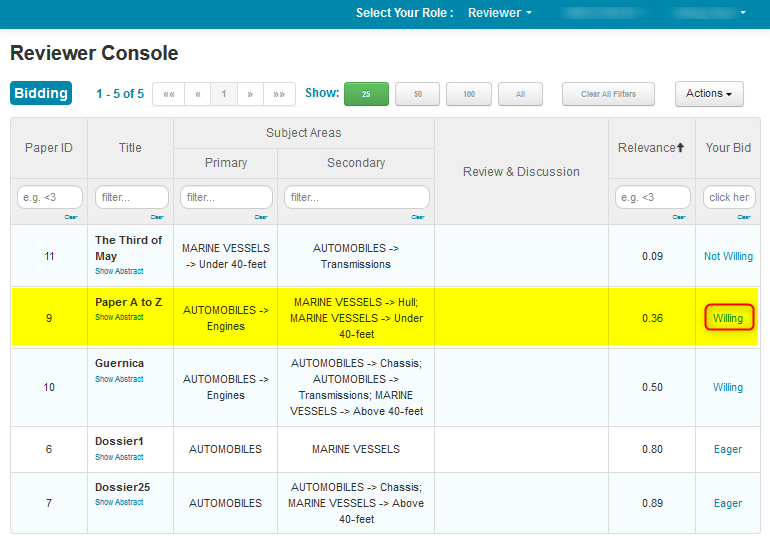This screenshot has width=770, height=545.
Task: Show all items per page
Action: (520, 94)
